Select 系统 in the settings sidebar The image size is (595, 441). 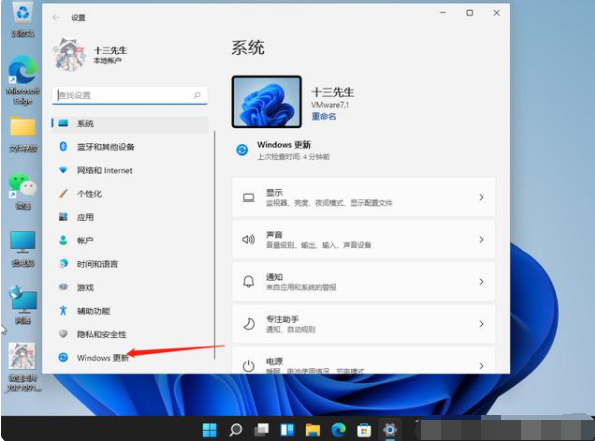pyautogui.click(x=130, y=123)
